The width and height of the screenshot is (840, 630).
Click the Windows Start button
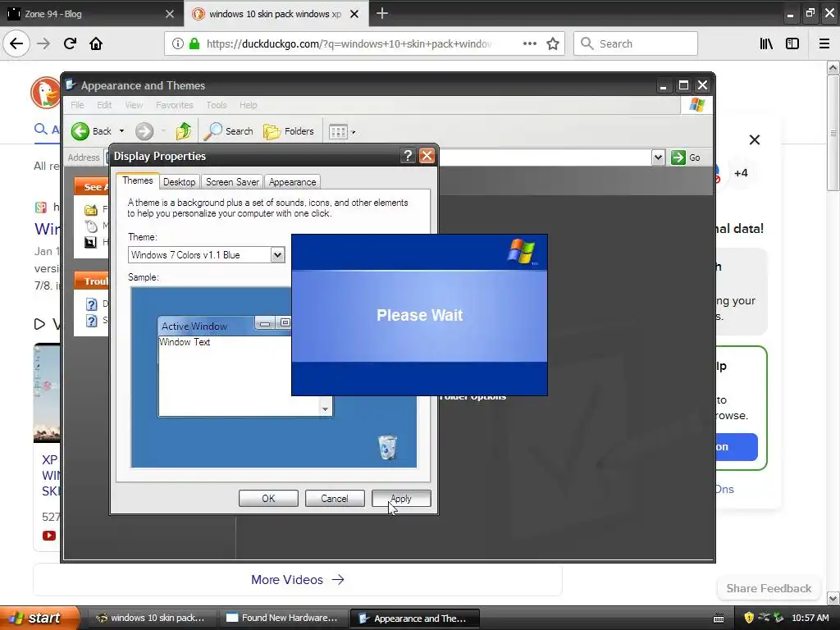[x=39, y=618]
